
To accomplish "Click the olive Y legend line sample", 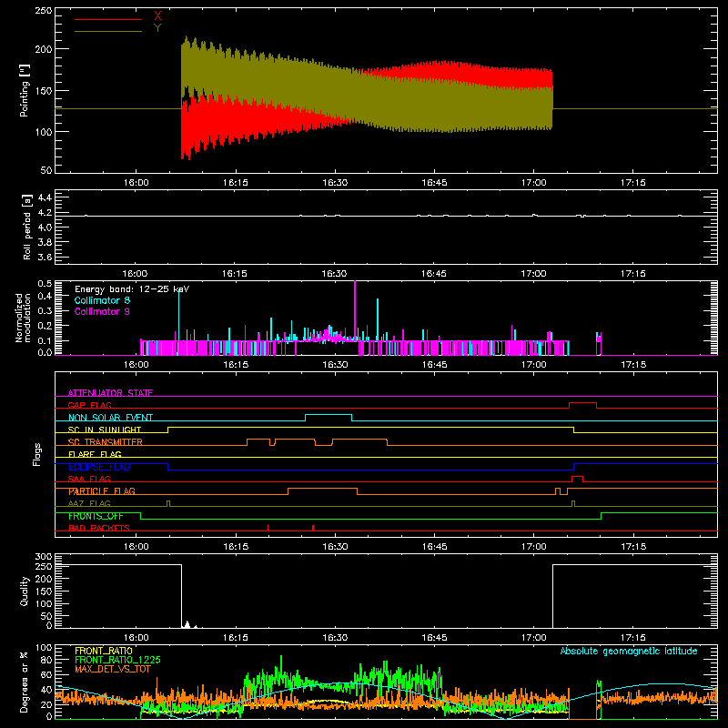I will point(108,31).
